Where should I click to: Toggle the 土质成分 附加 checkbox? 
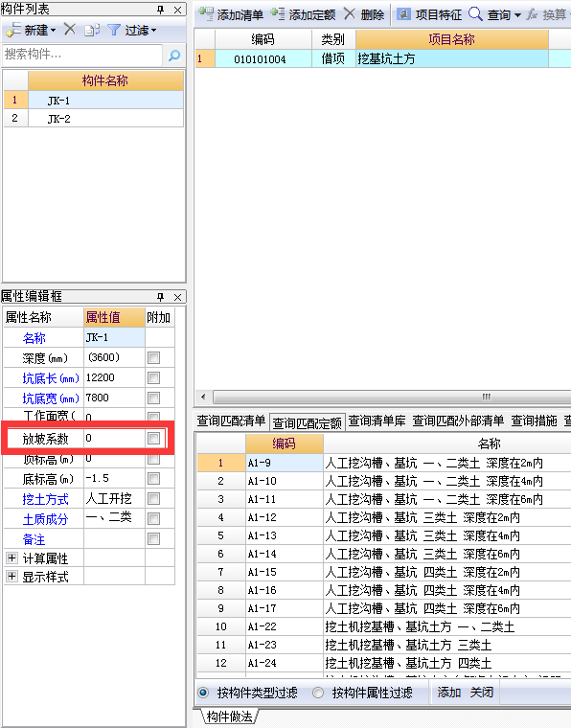click(x=153, y=518)
